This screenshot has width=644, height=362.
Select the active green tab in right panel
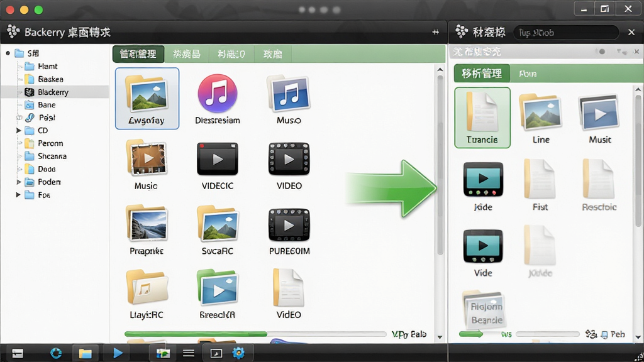point(482,73)
